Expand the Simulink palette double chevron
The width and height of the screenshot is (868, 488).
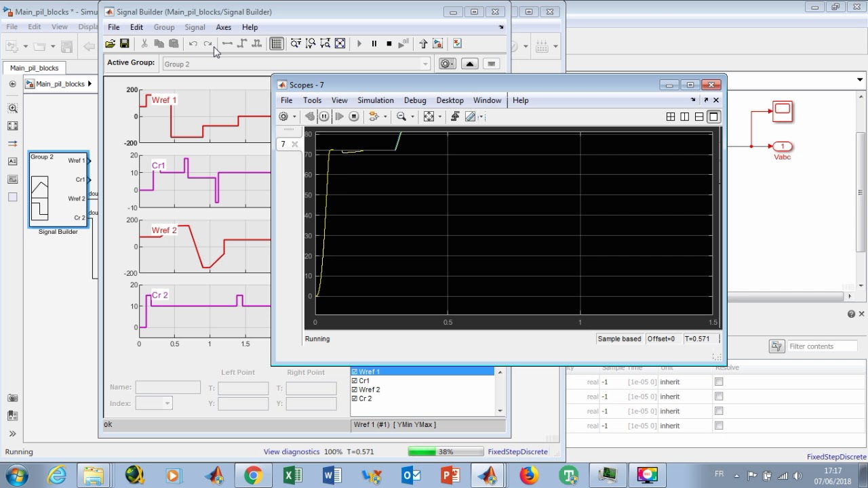tap(12, 434)
